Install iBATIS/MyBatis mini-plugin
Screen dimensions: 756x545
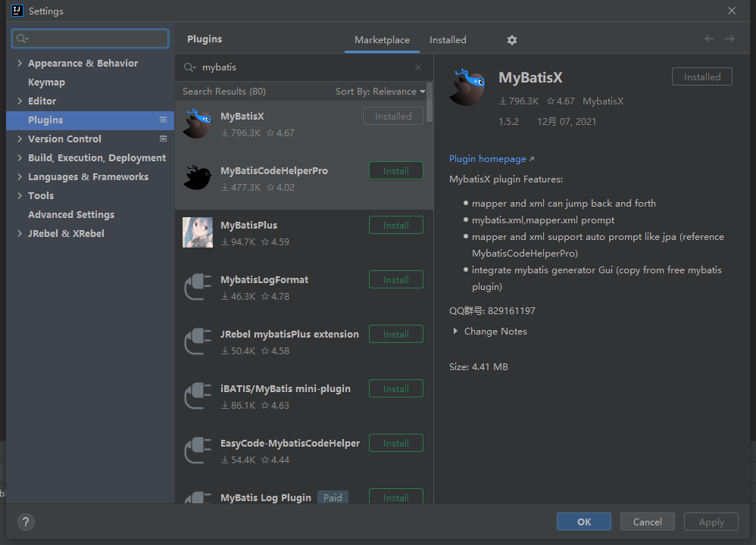[396, 388]
